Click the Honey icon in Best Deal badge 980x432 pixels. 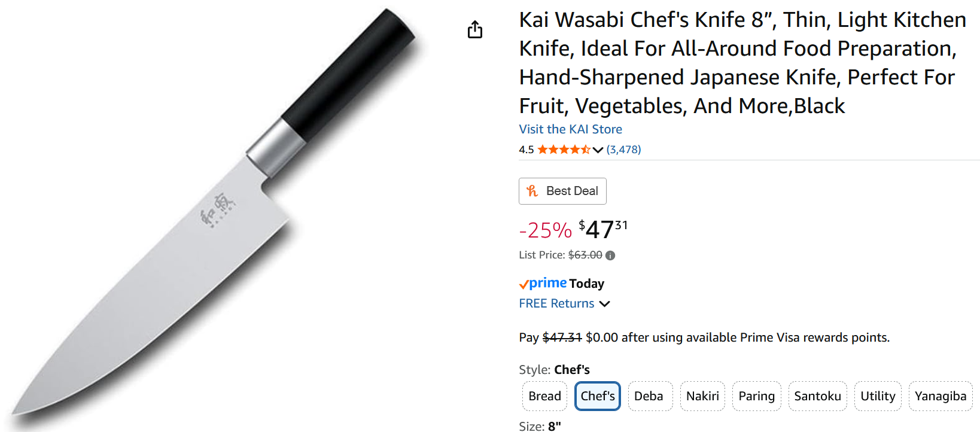532,191
